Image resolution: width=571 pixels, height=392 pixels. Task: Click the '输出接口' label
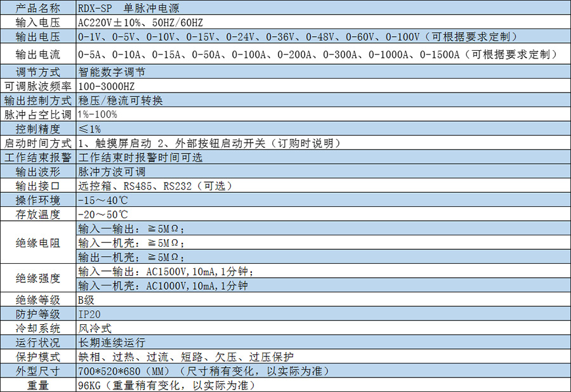click(38, 186)
